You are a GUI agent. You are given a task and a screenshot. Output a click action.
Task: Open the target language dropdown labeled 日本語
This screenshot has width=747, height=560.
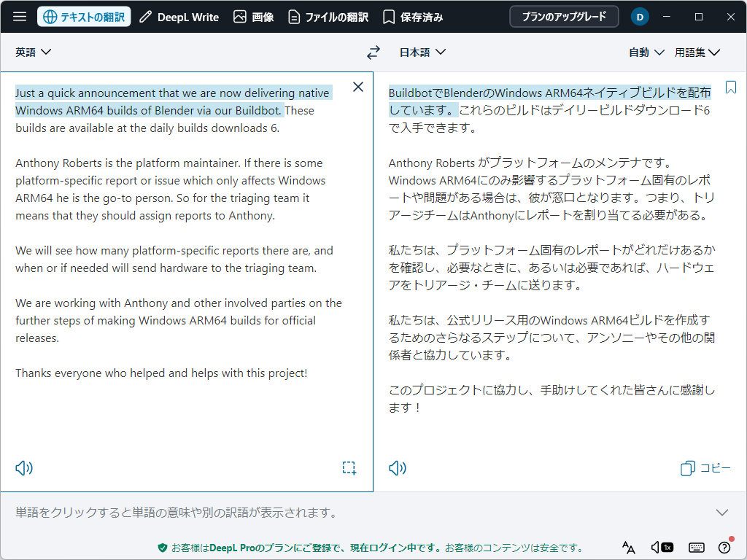point(423,52)
